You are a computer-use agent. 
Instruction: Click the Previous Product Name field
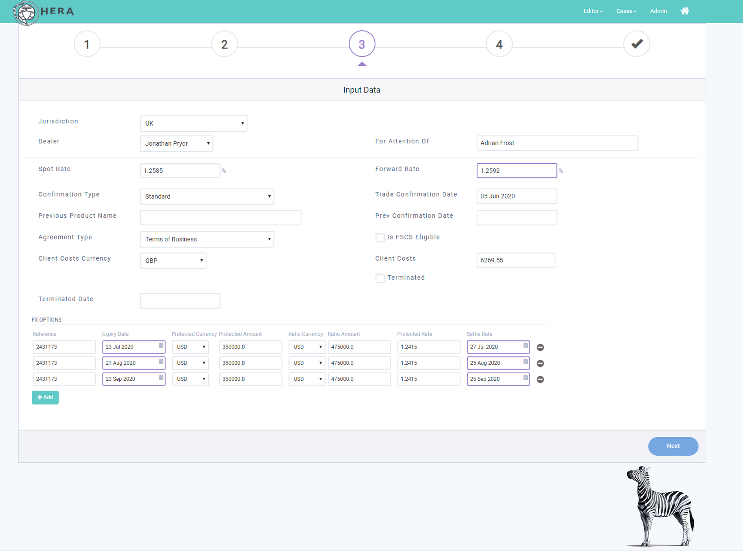point(221,218)
